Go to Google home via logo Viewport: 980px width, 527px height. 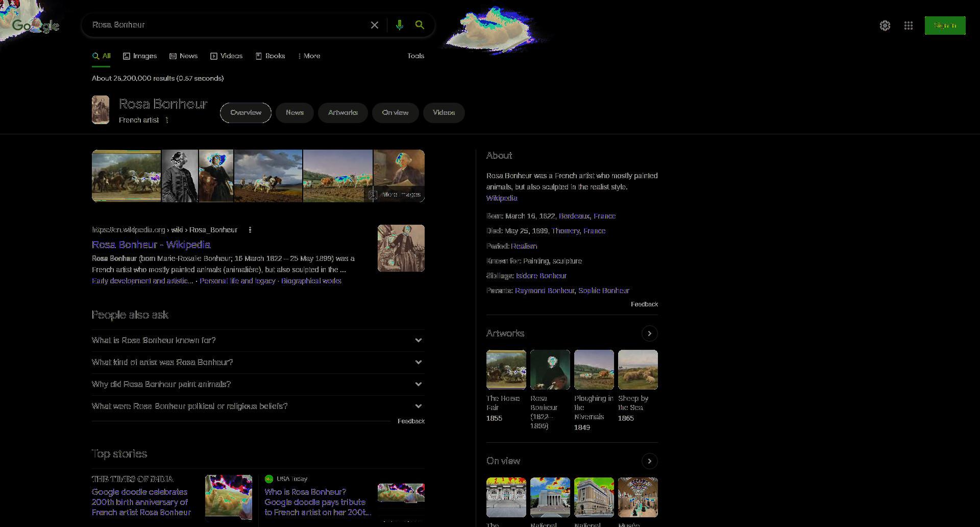tap(36, 26)
